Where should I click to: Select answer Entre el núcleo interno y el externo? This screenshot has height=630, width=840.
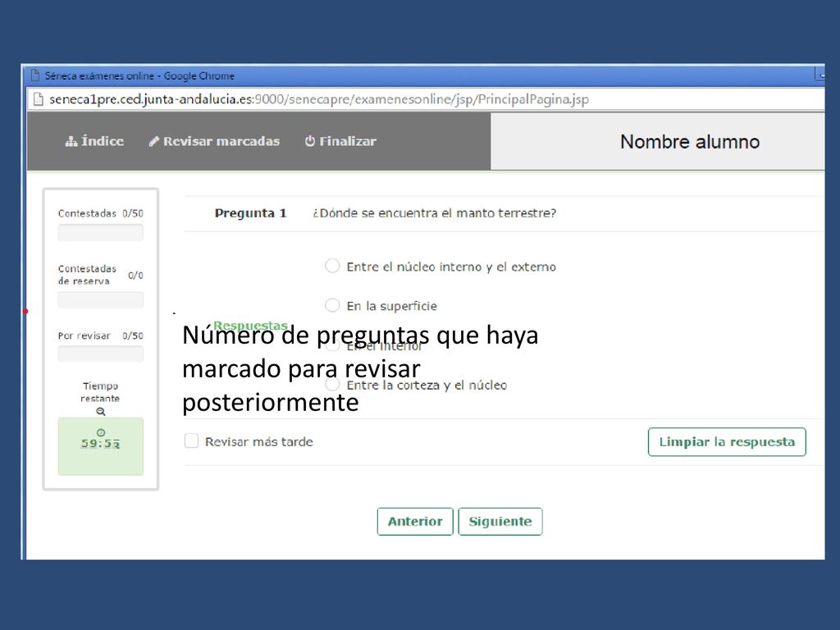[332, 266]
